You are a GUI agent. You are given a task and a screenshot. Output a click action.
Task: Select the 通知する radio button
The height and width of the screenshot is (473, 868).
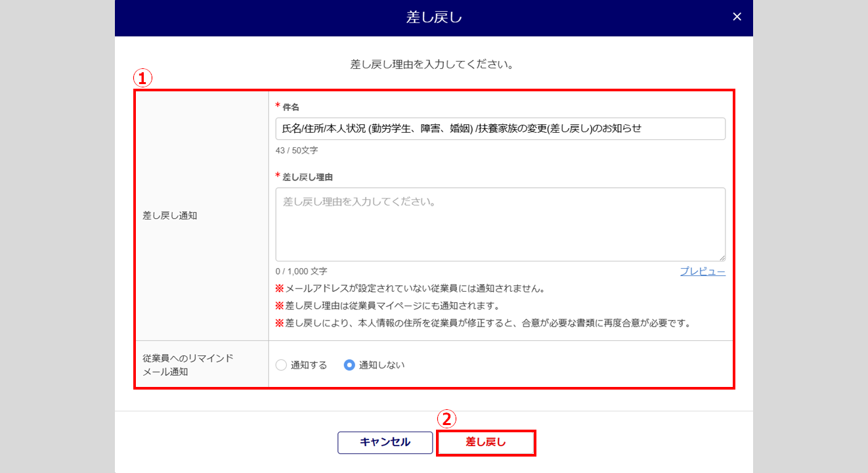tap(282, 365)
